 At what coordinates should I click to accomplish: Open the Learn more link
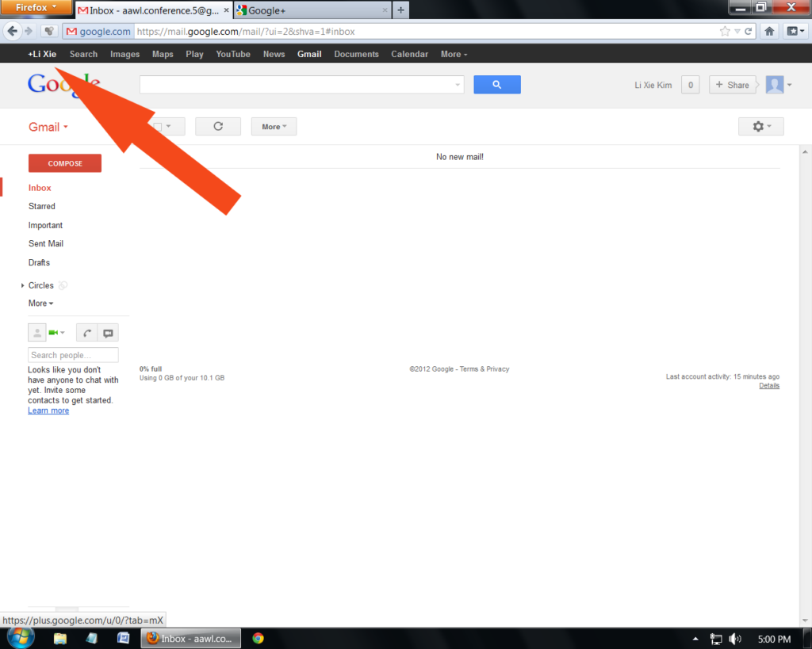click(x=48, y=410)
